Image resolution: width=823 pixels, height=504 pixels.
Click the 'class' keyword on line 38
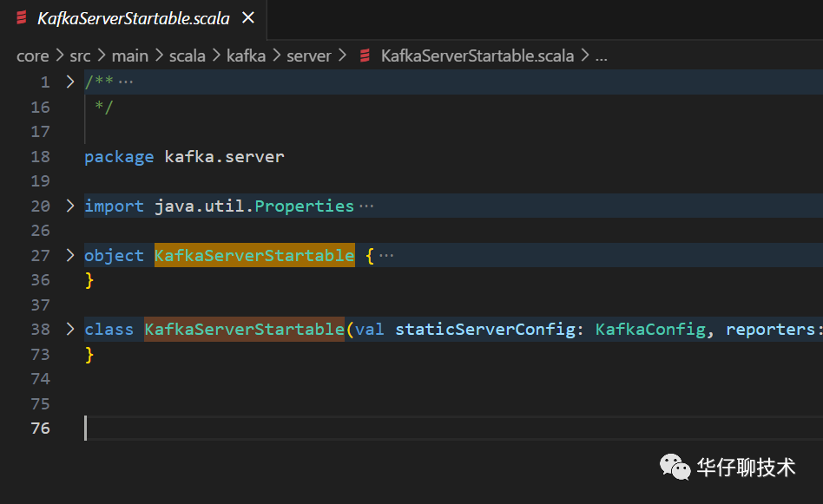click(x=109, y=330)
